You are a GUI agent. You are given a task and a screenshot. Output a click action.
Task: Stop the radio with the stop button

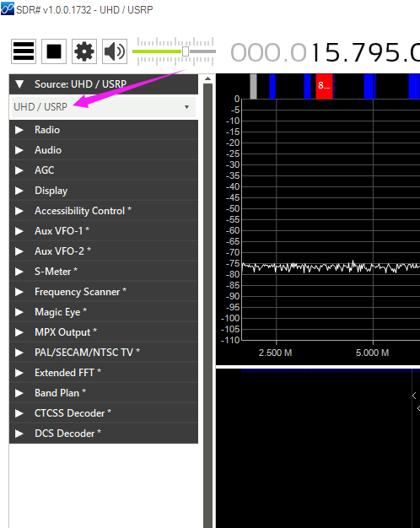click(54, 51)
